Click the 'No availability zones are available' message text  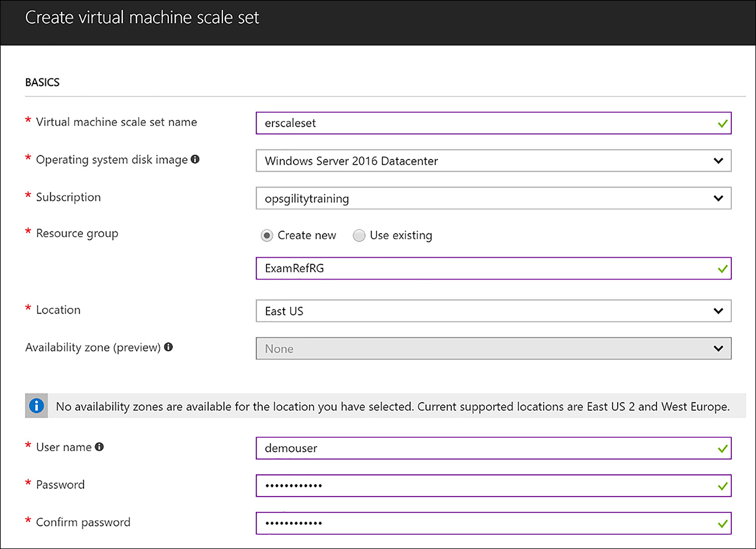coord(392,407)
